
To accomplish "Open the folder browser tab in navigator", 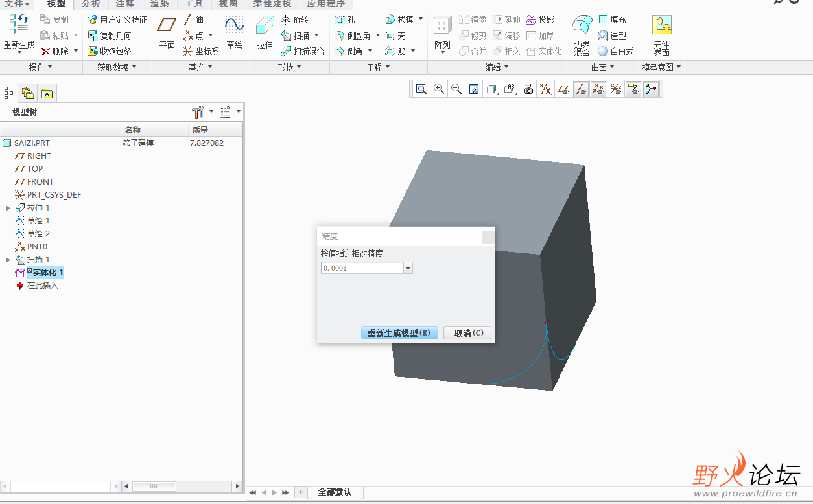I will click(x=27, y=93).
